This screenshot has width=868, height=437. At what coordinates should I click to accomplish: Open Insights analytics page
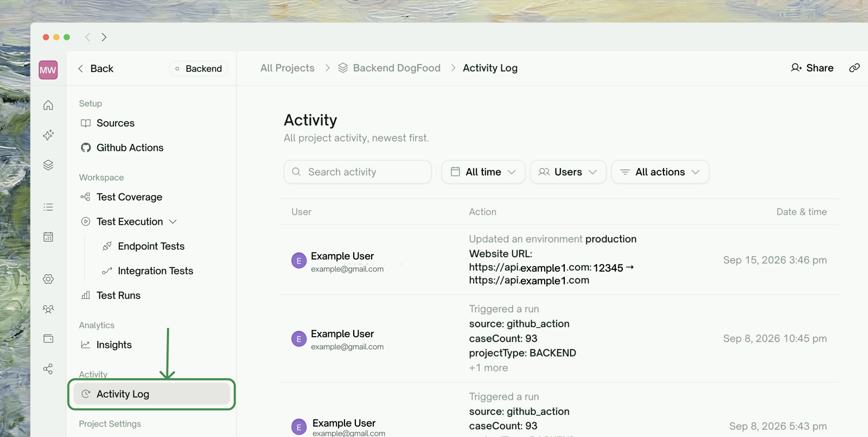(x=106, y=345)
